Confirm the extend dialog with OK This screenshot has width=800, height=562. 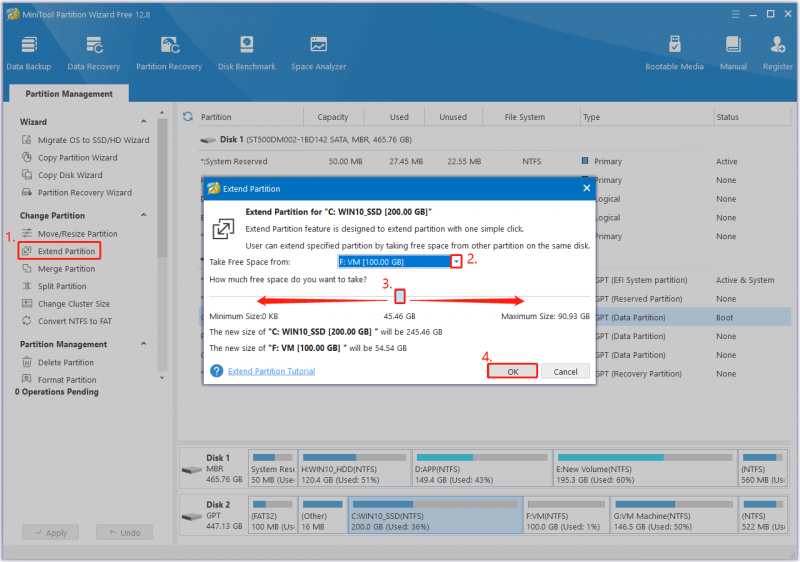click(x=512, y=371)
